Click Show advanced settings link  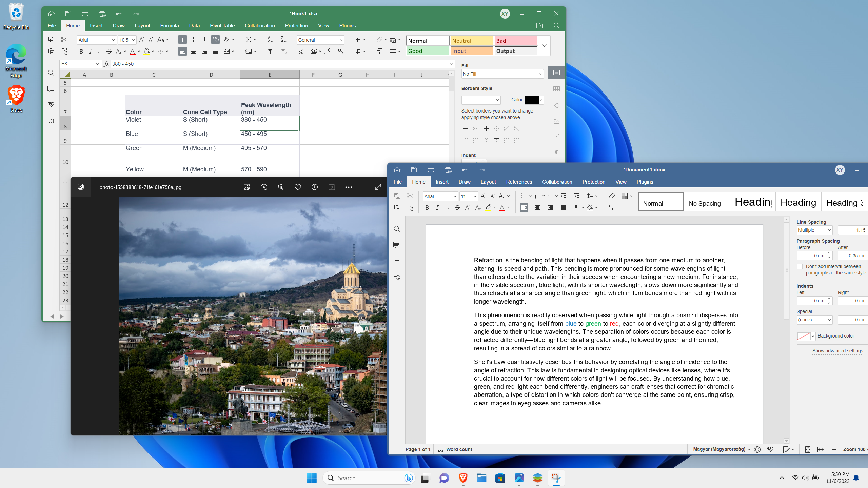click(x=837, y=351)
